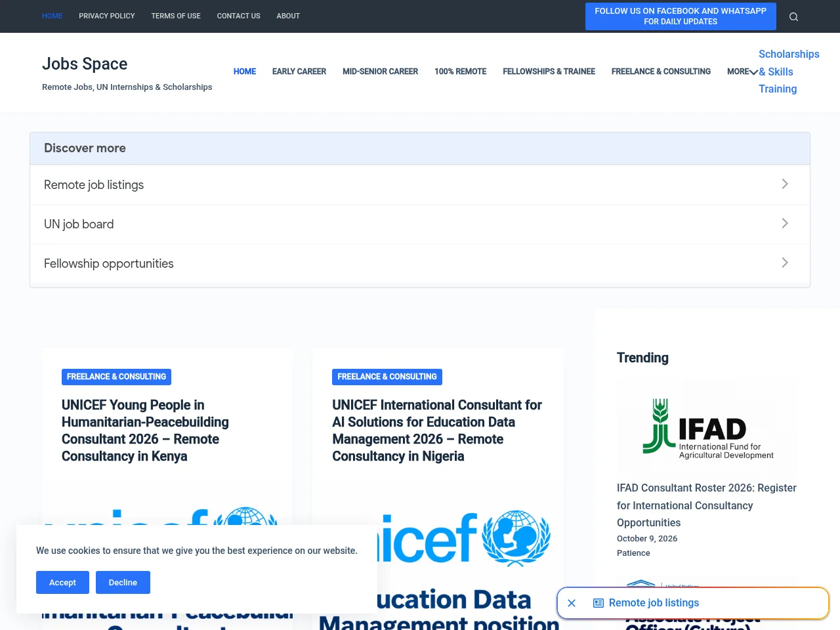The image size is (840, 630).
Task: Click the Discover more heading
Action: 85,148
